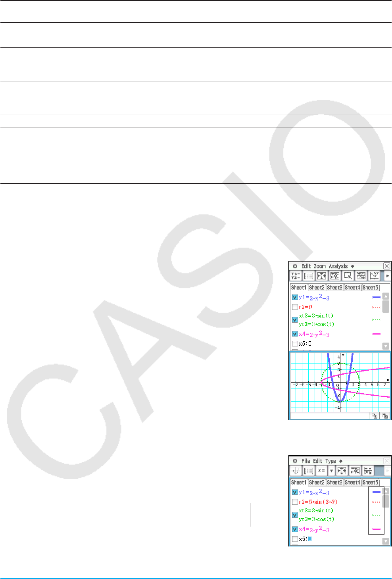Click the View Window X/Y icon in upper toolbar
This screenshot has height=579, width=392.
point(334,276)
